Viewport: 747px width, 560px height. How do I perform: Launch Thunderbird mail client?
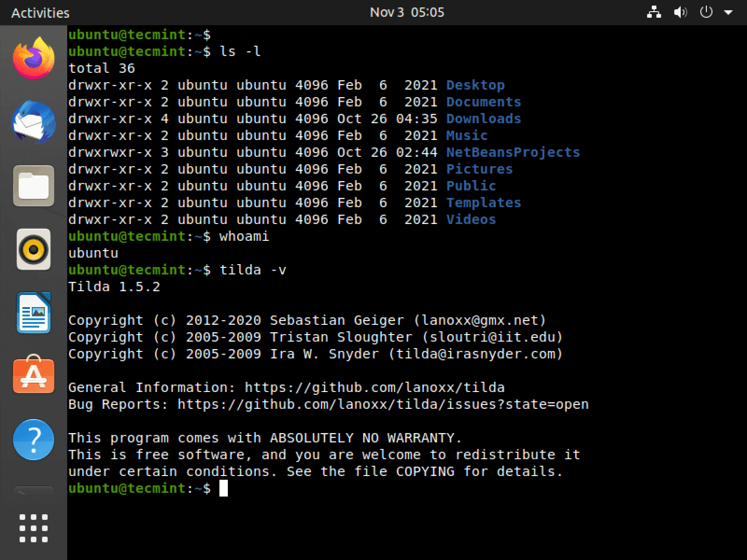coord(34,122)
